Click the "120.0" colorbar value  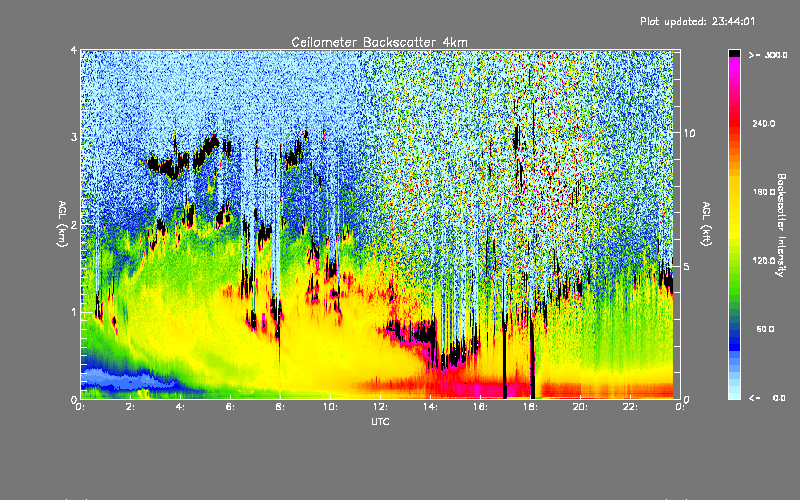pyautogui.click(x=764, y=261)
